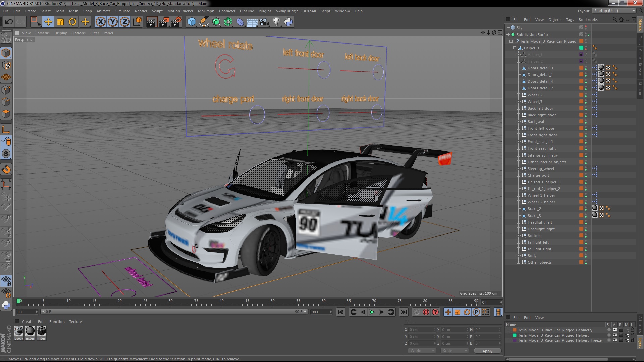This screenshot has height=362, width=644.
Task: Click the Apply button in attribute manager
Action: tap(487, 351)
